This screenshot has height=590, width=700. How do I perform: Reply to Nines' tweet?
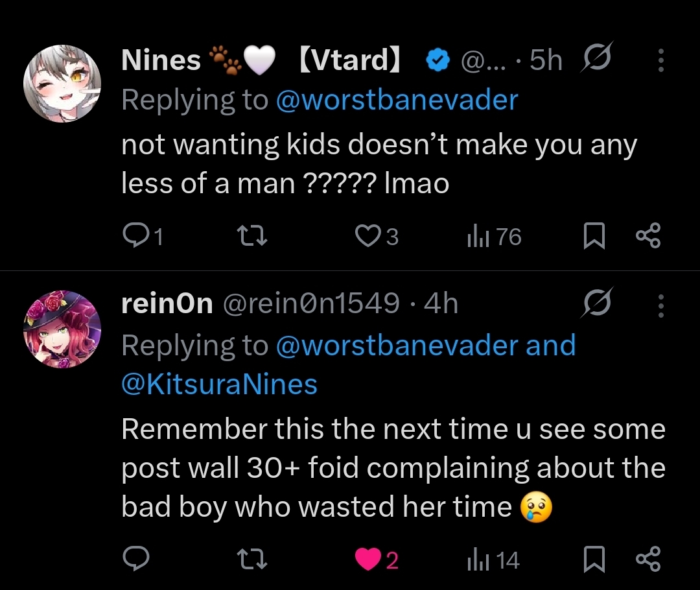[x=135, y=237]
